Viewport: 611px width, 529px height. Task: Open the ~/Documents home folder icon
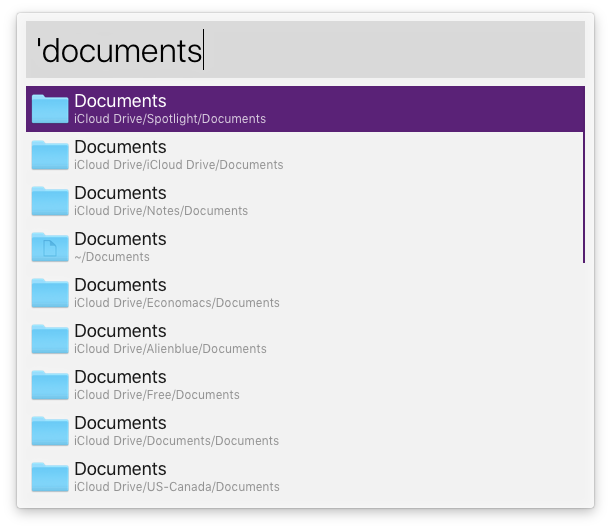[x=50, y=247]
